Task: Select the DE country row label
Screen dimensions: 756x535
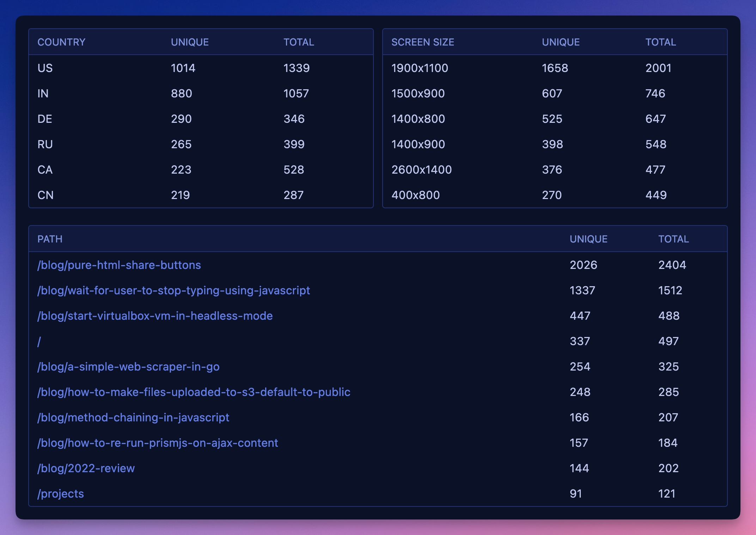Action: point(45,119)
